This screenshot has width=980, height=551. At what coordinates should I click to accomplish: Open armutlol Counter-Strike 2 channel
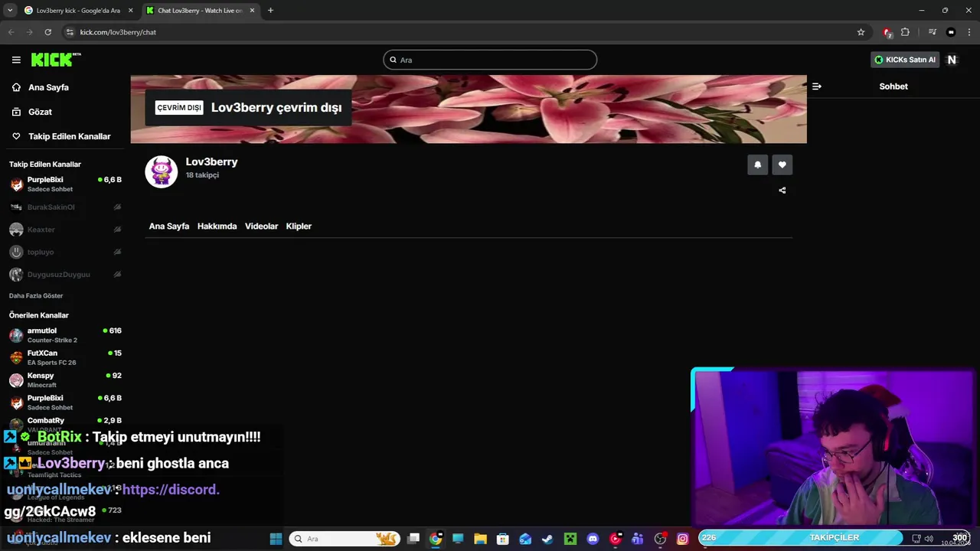pyautogui.click(x=65, y=335)
